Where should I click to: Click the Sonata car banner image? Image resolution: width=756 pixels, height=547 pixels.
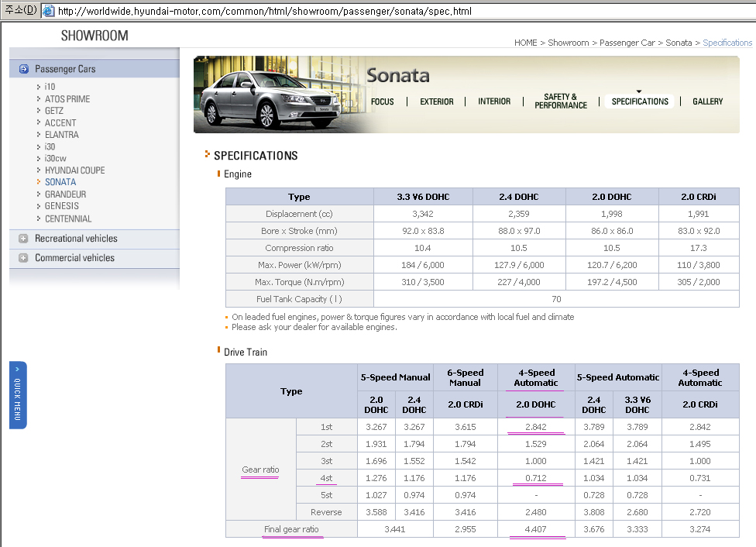(x=280, y=95)
